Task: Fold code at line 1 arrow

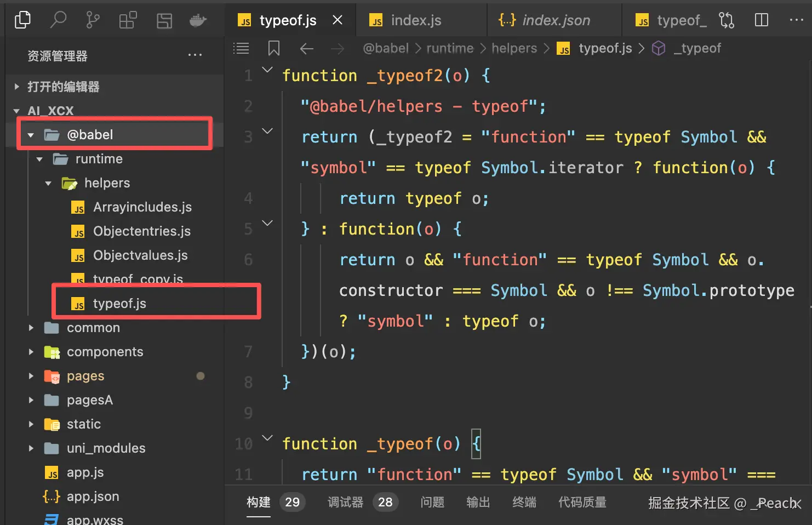Action: click(x=267, y=70)
